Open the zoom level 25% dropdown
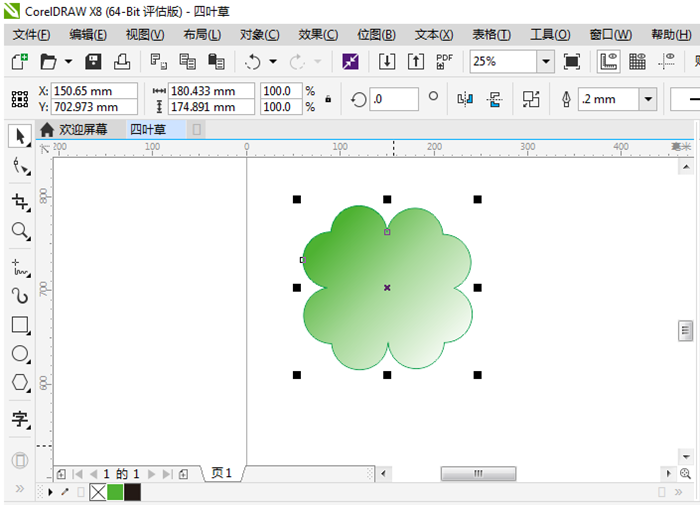The image size is (700, 505). (545, 62)
